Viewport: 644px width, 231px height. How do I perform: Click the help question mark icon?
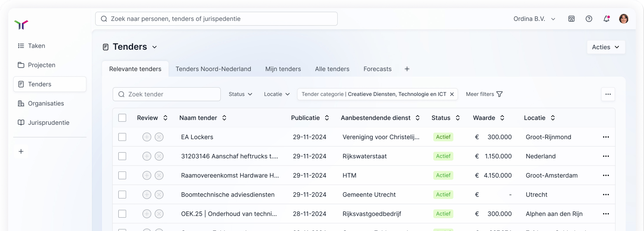pos(589,19)
